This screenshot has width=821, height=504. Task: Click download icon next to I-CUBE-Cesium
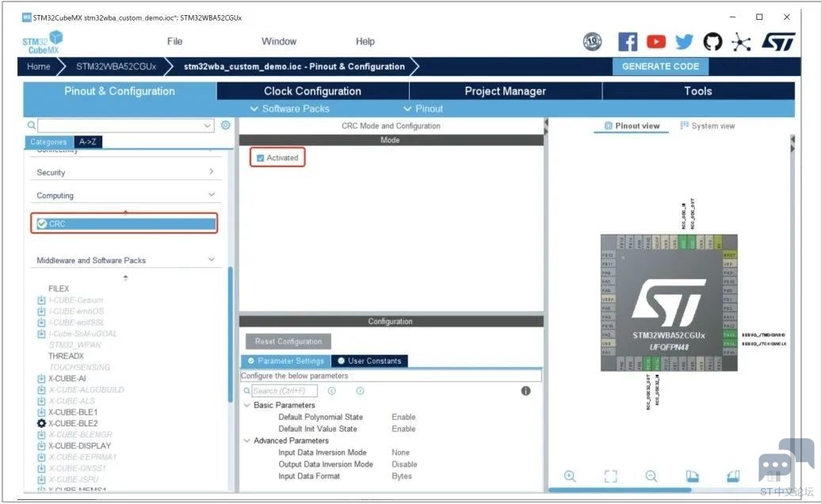41,300
